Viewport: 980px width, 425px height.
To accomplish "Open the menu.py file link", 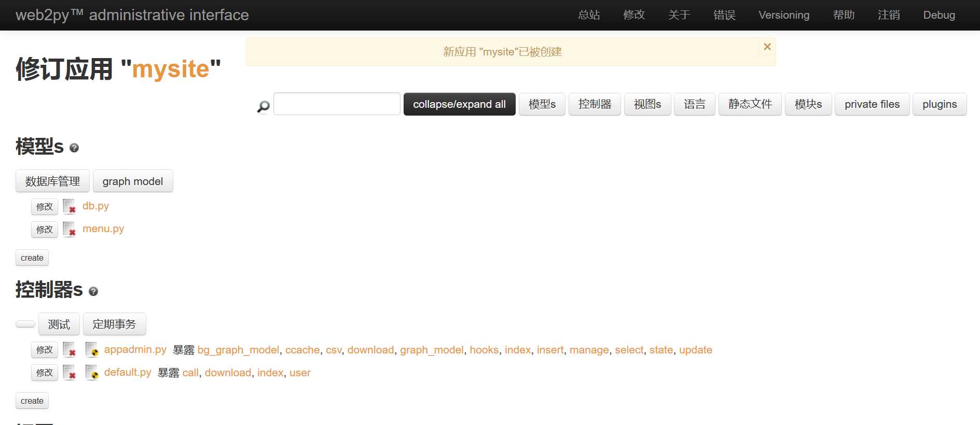I will [103, 229].
